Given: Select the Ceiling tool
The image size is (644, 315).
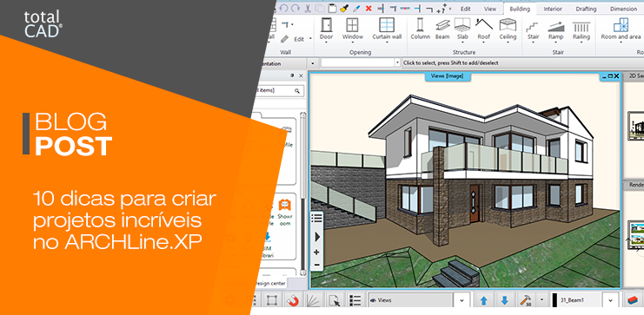Looking at the screenshot, I should coord(508,29).
